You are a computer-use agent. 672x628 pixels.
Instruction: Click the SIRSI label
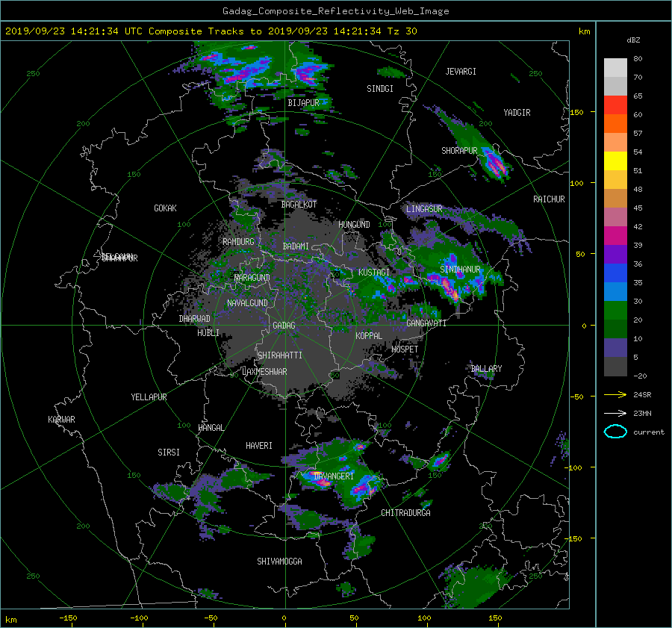[x=169, y=453]
